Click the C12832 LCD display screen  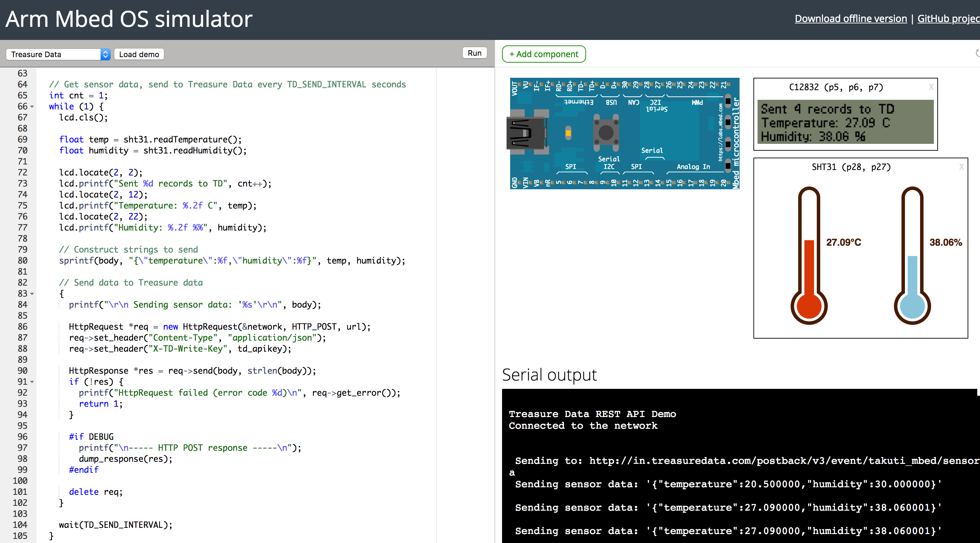[x=845, y=122]
